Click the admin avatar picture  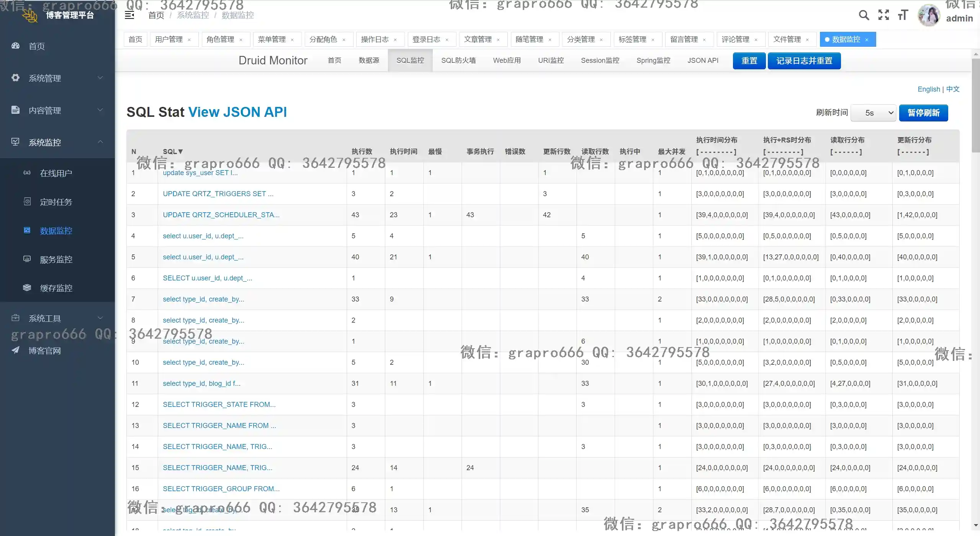929,16
